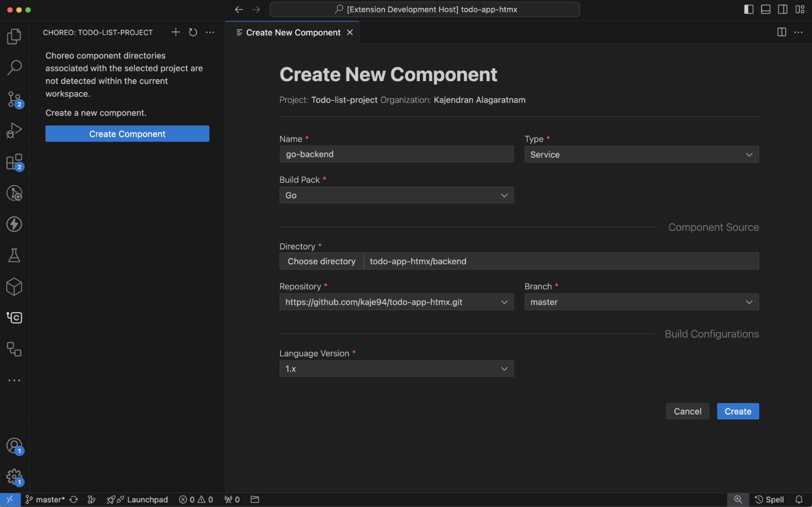Cancel the new component form
This screenshot has height=507, width=812.
pyautogui.click(x=687, y=411)
